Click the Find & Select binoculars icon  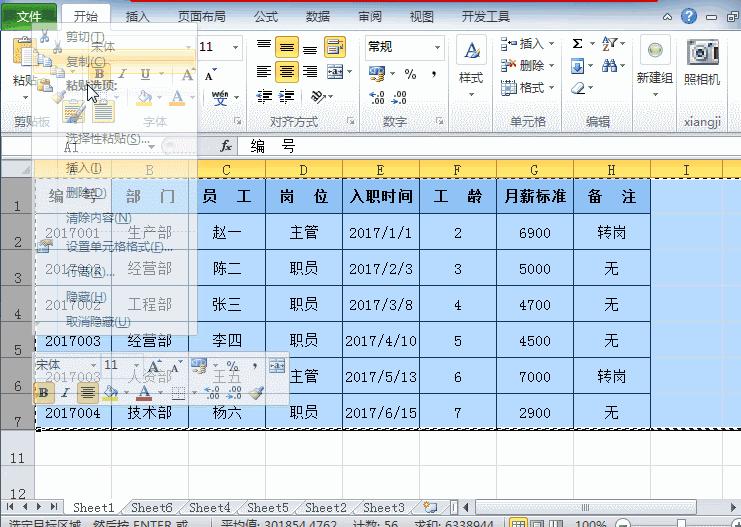tap(609, 66)
